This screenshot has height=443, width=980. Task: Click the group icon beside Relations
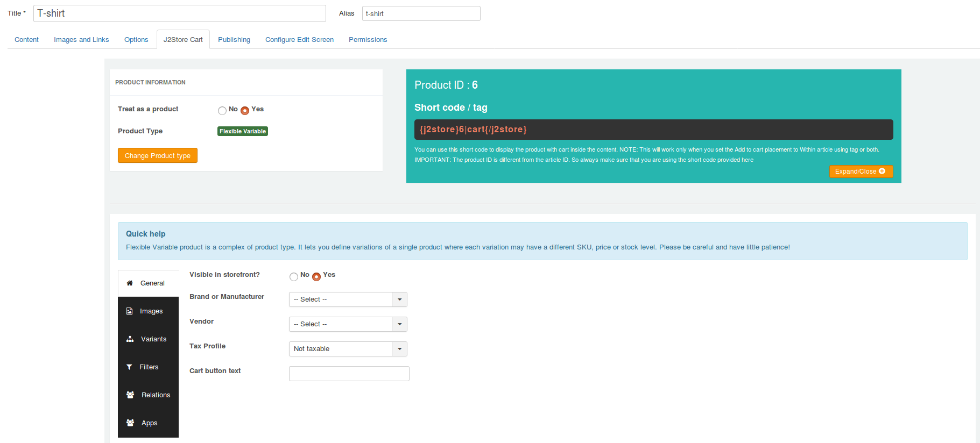pos(130,395)
